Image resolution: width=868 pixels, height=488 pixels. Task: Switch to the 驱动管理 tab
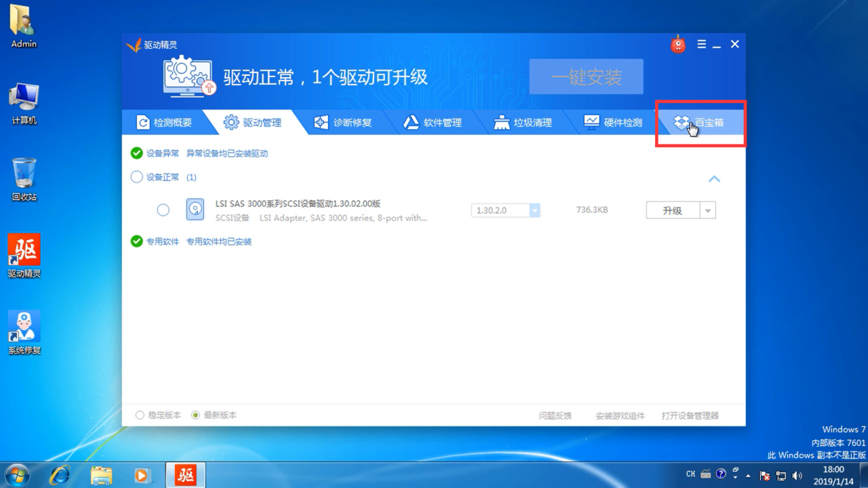pyautogui.click(x=252, y=123)
